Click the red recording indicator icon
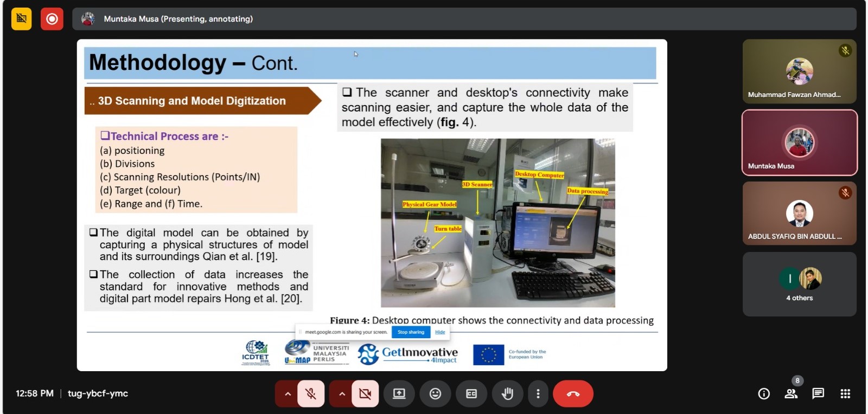 [52, 19]
